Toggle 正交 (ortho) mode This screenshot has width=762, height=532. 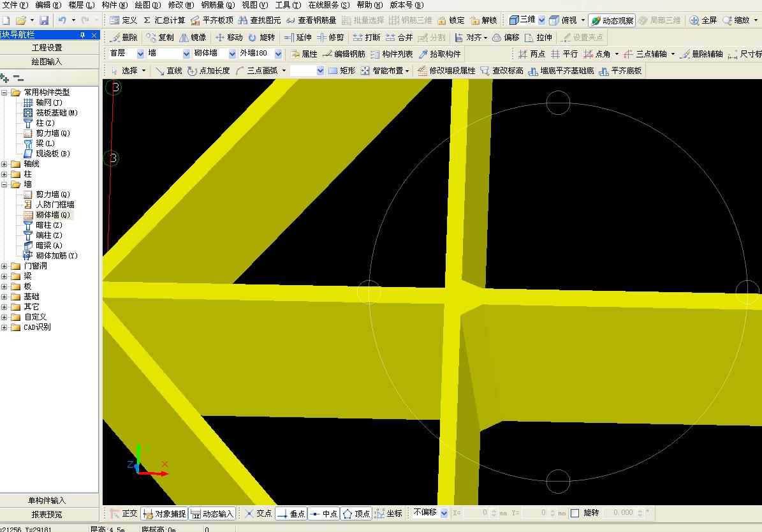click(124, 514)
